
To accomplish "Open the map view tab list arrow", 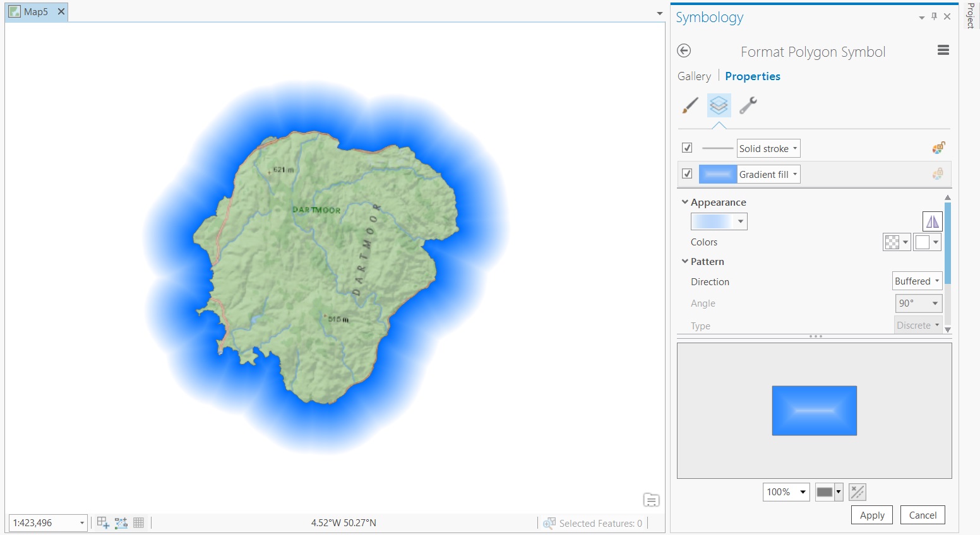I will pos(659,13).
